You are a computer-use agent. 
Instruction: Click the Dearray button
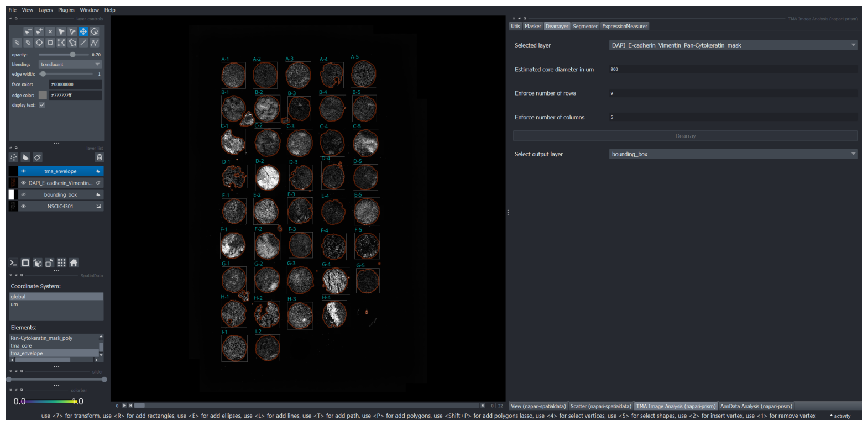[686, 136]
